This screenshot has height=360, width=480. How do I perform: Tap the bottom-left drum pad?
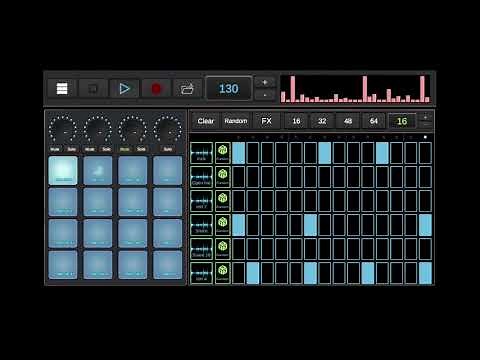tap(63, 265)
